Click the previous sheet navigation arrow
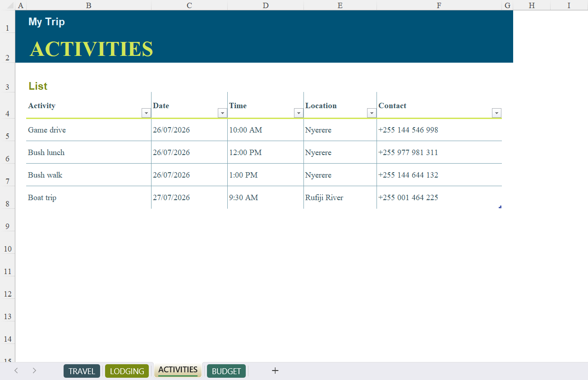 click(x=16, y=371)
